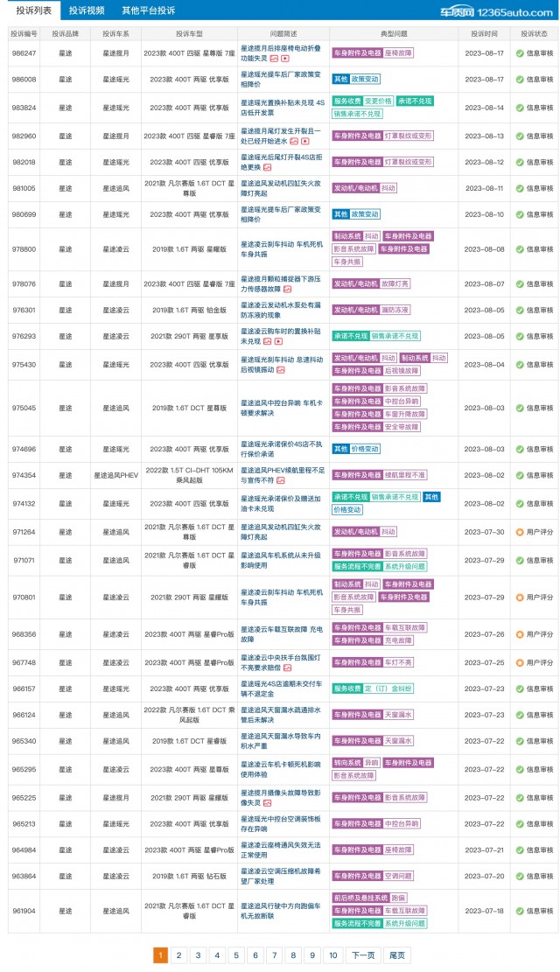Open image icon in complaint 978076 row
The image size is (560, 972).
click(287, 289)
